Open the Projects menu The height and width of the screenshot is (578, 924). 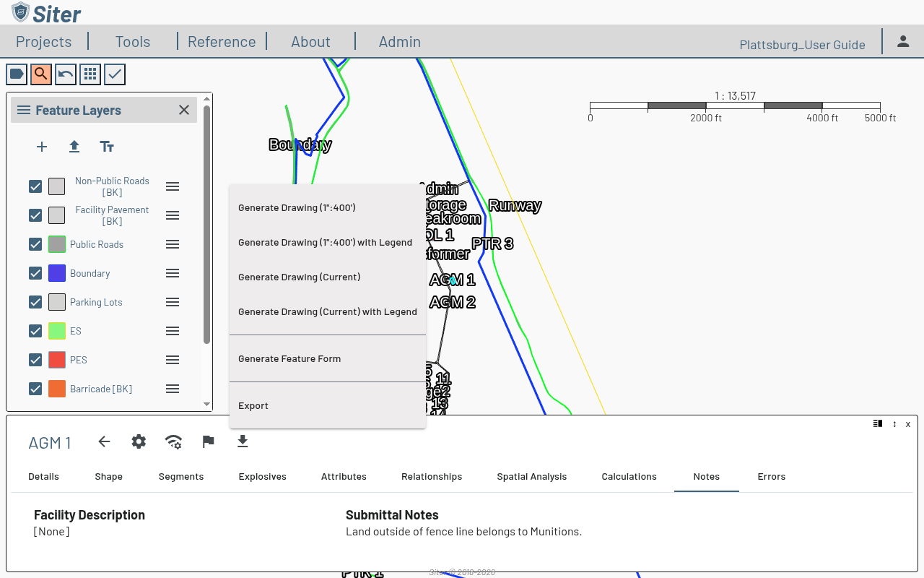[44, 41]
